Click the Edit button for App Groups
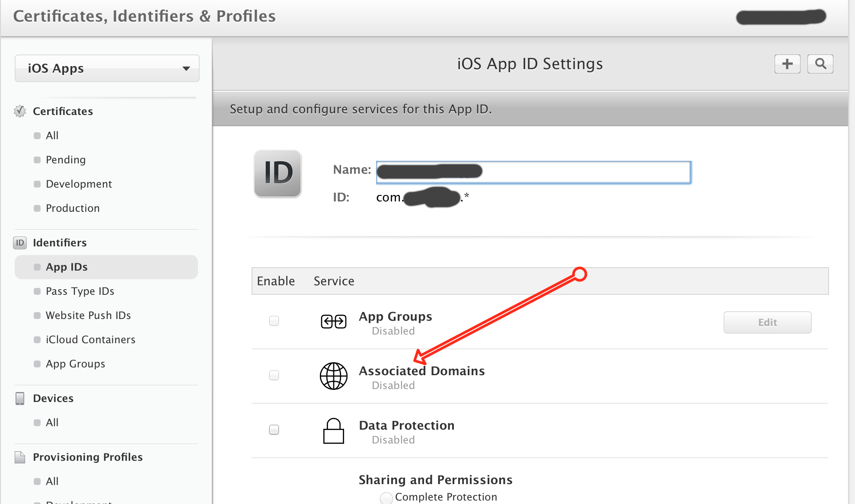This screenshot has width=855, height=504. point(767,322)
